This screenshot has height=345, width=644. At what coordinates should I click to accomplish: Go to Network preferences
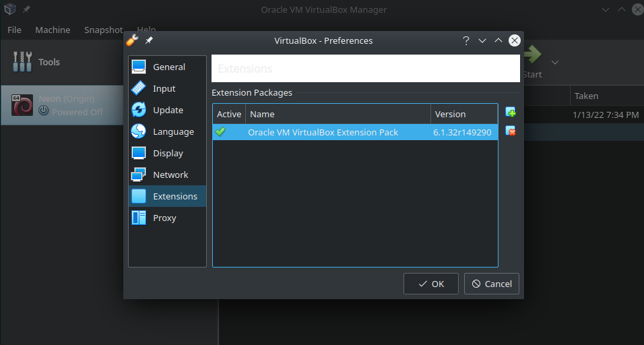pos(167,175)
